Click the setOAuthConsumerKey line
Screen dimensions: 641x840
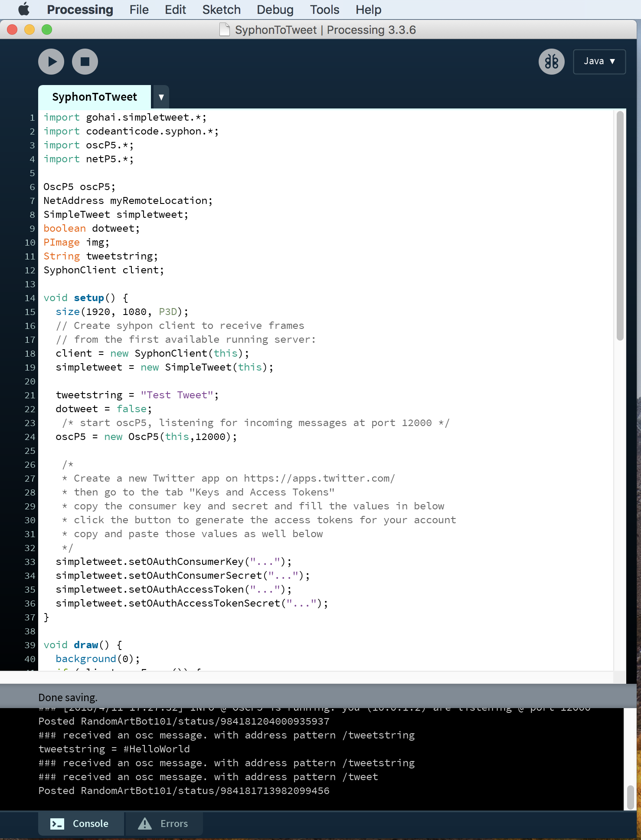[x=173, y=562]
